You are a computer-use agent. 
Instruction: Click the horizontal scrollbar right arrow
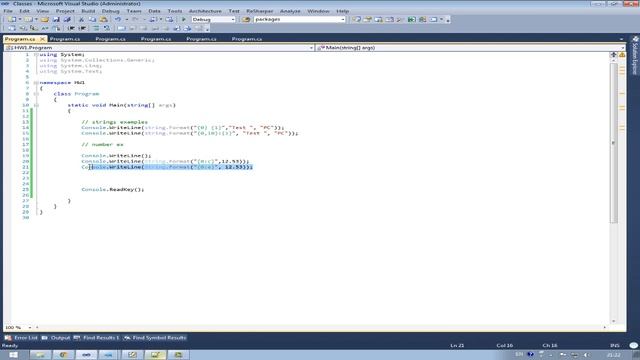coord(604,327)
